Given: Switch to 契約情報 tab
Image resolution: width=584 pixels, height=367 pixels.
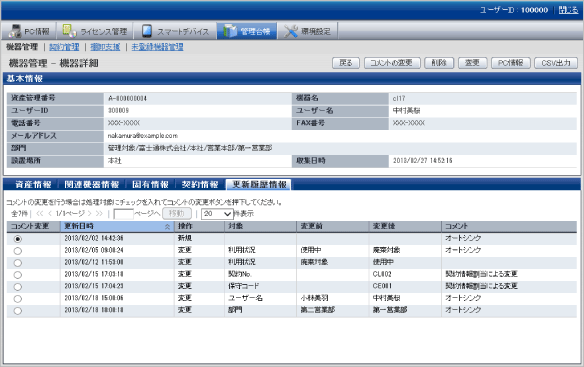Looking at the screenshot, I should [200, 184].
